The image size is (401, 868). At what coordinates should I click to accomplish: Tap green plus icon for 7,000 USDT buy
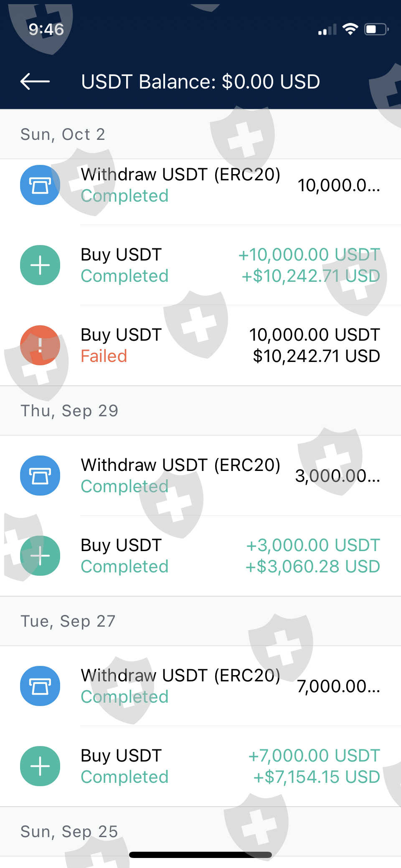pos(40,766)
